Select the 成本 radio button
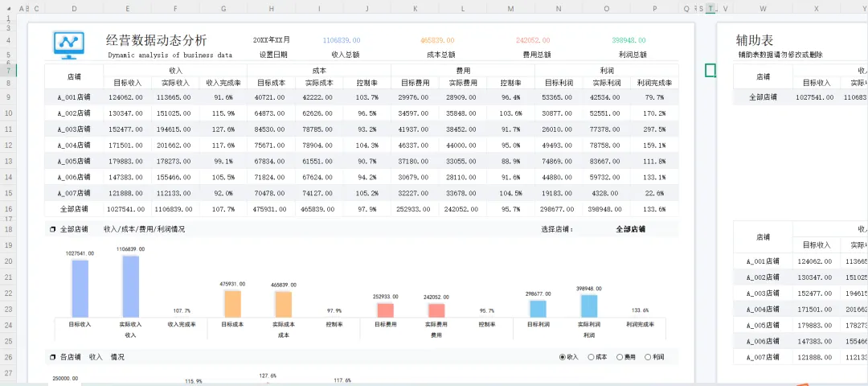868x386 pixels. pos(591,357)
